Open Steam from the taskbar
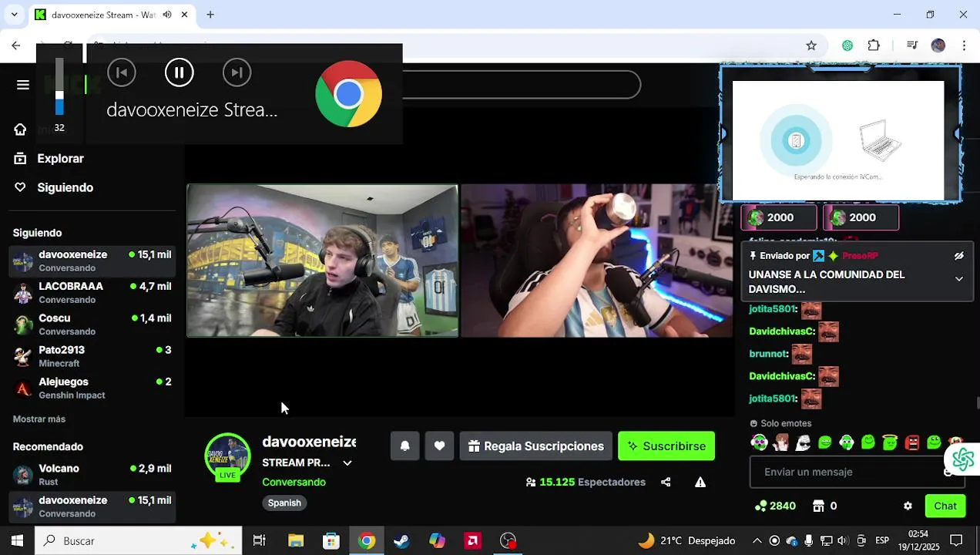This screenshot has height=555, width=980. tap(401, 541)
